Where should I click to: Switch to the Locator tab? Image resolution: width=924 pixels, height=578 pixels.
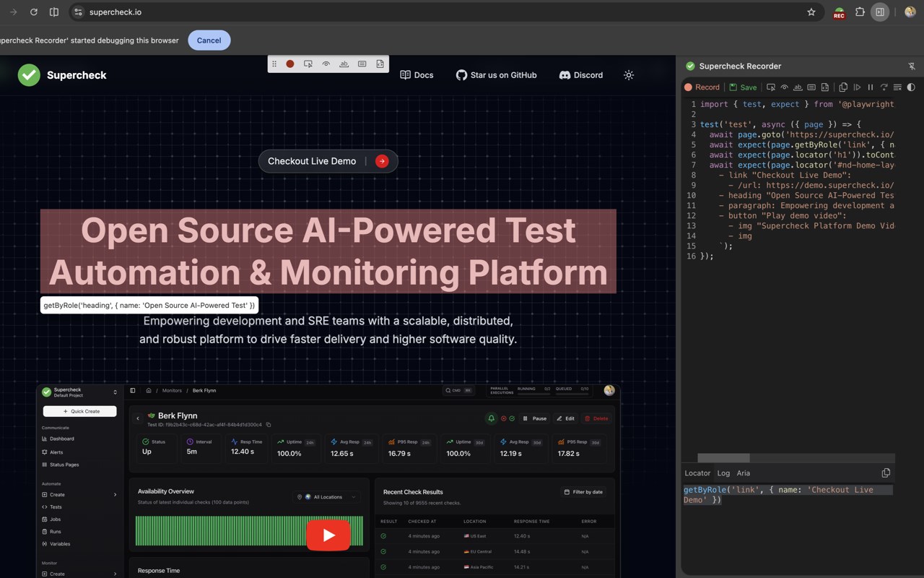(697, 473)
